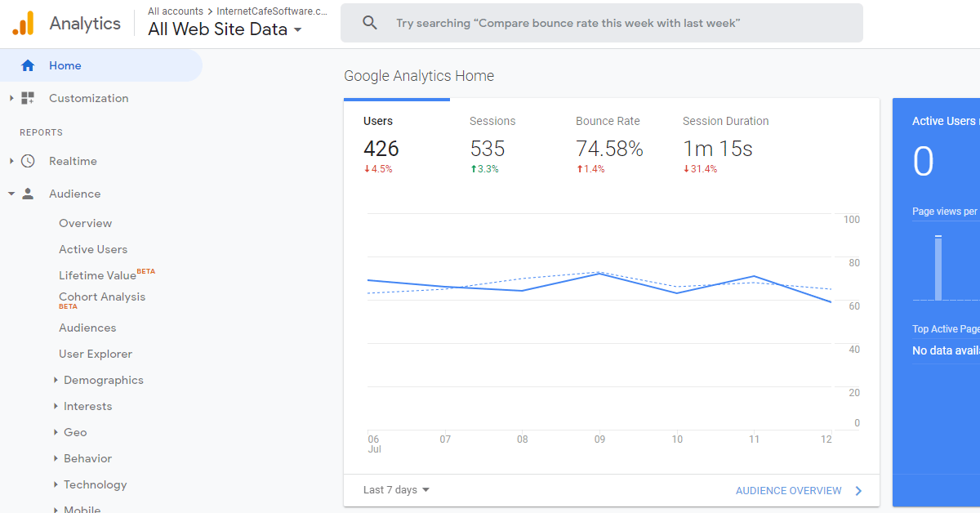
Task: Click the Top Active Pages label
Action: [x=946, y=329]
